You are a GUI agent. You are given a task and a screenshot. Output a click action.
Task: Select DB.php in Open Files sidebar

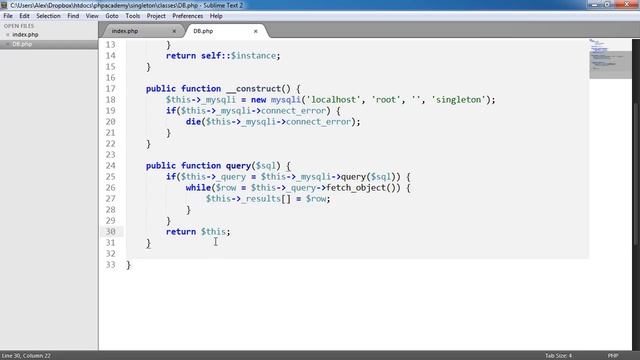pyautogui.click(x=22, y=44)
